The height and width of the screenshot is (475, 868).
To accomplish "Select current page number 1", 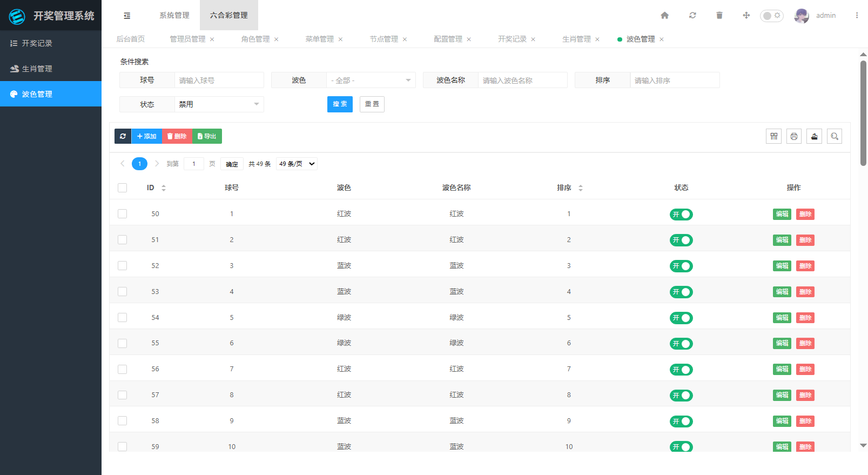I will [x=139, y=164].
